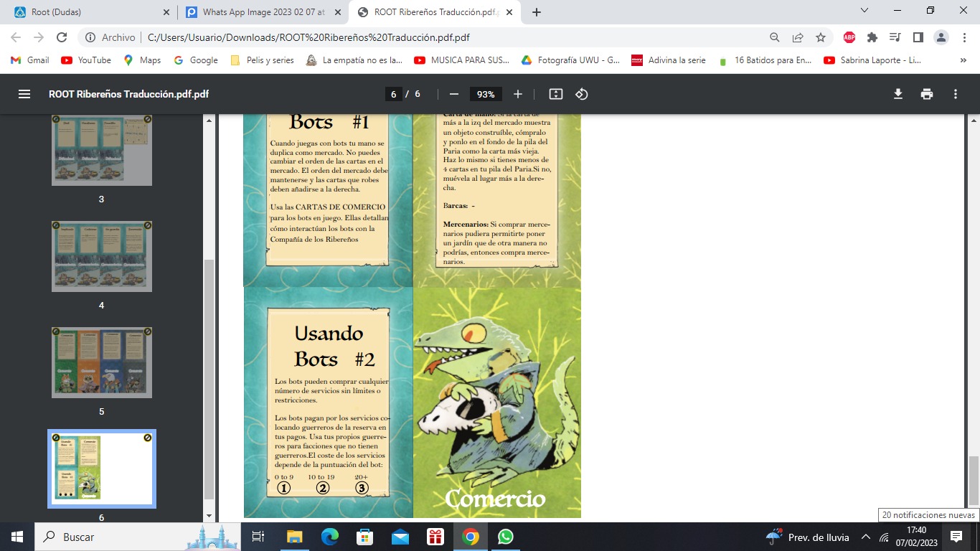The width and height of the screenshot is (980, 551).
Task: Open the weather Prev. de lluvia widget
Action: (x=808, y=537)
